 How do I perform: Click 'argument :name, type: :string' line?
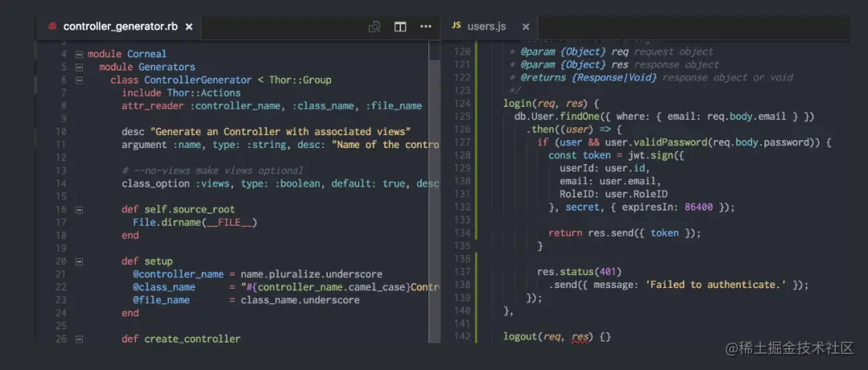click(280, 145)
